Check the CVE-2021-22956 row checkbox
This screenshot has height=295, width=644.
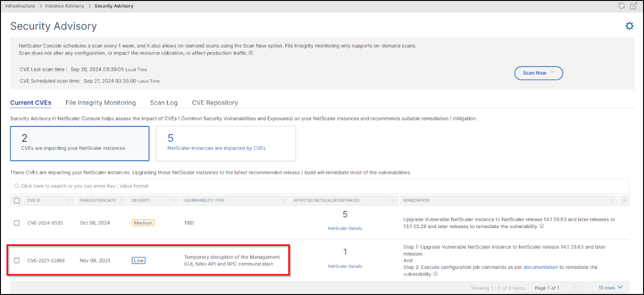click(x=17, y=261)
